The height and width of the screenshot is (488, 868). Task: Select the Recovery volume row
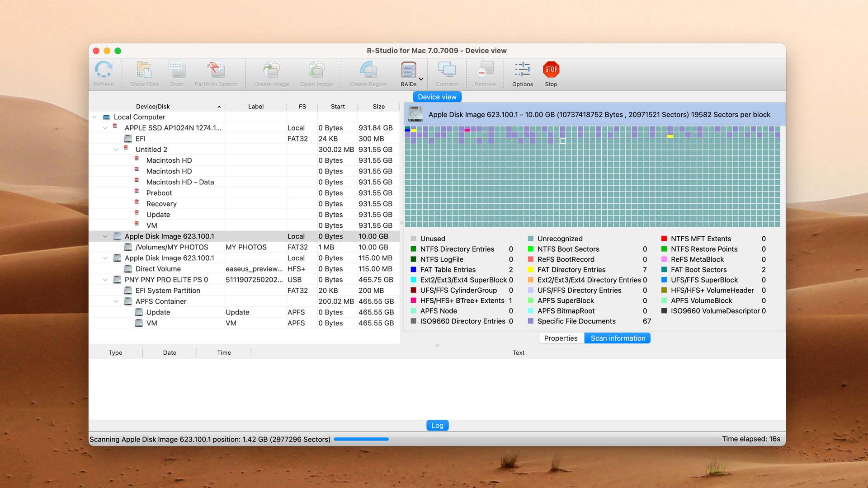tap(244, 204)
